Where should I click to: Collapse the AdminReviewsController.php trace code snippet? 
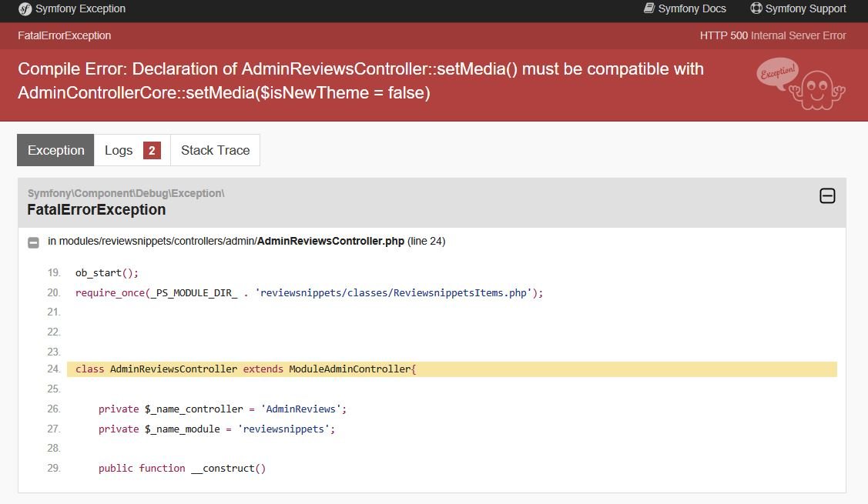(x=33, y=242)
